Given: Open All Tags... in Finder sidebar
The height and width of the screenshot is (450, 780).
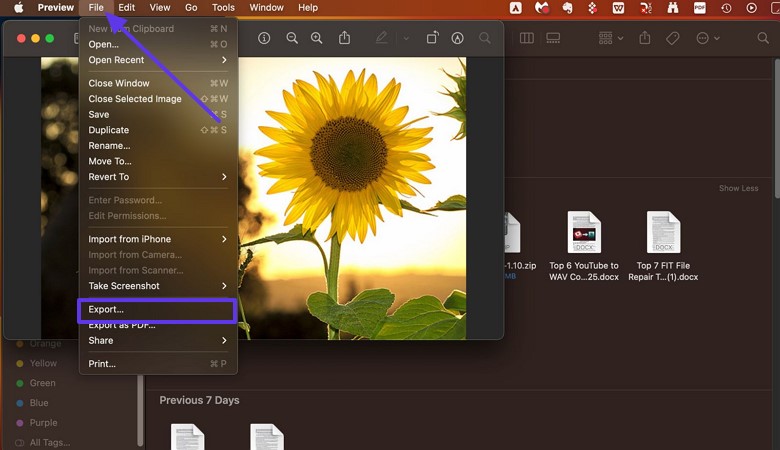Looking at the screenshot, I should pyautogui.click(x=43, y=443).
